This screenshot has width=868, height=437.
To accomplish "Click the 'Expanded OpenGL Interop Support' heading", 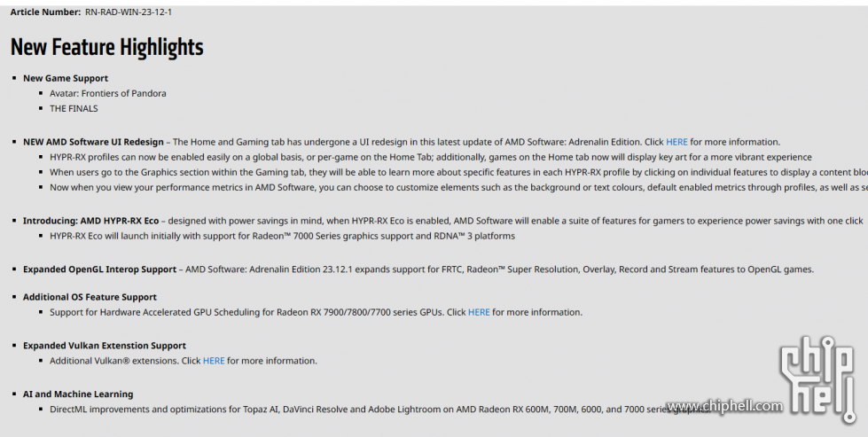I will [x=99, y=270].
